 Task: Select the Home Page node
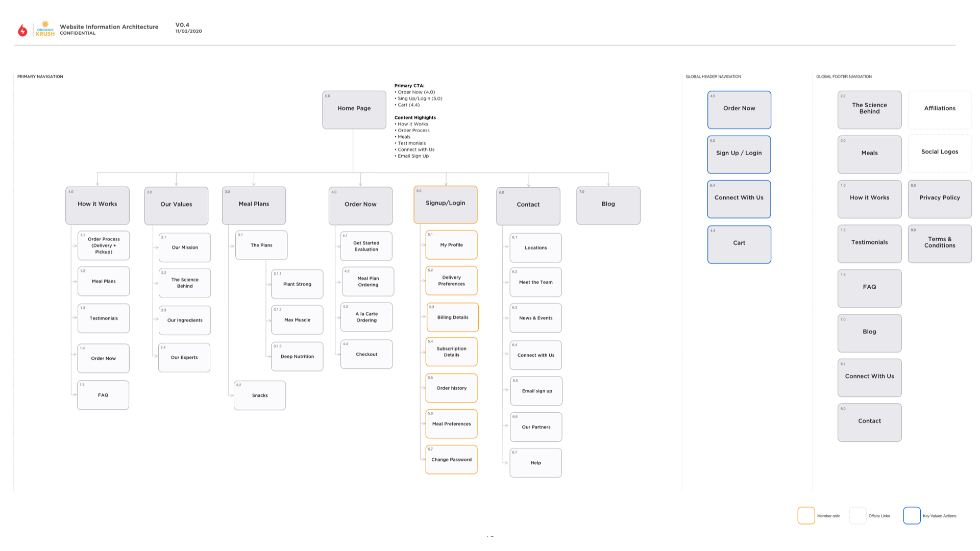[x=354, y=110]
